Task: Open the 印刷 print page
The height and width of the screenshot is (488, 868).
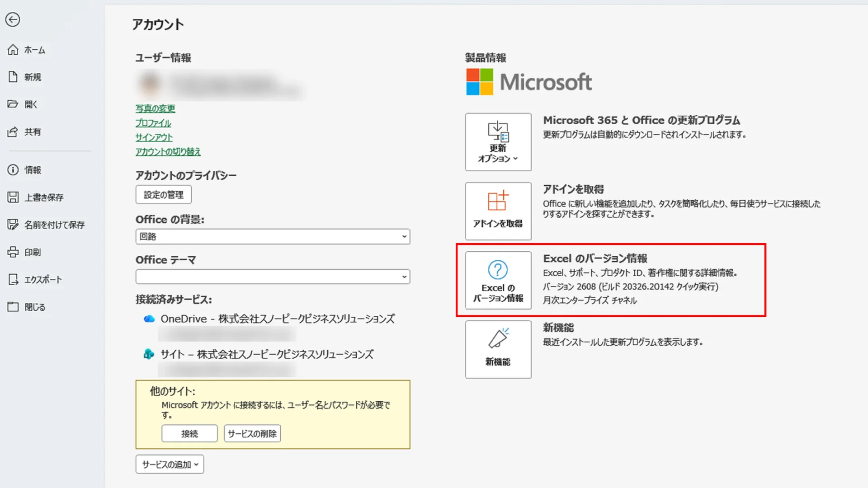Action: coord(24,252)
